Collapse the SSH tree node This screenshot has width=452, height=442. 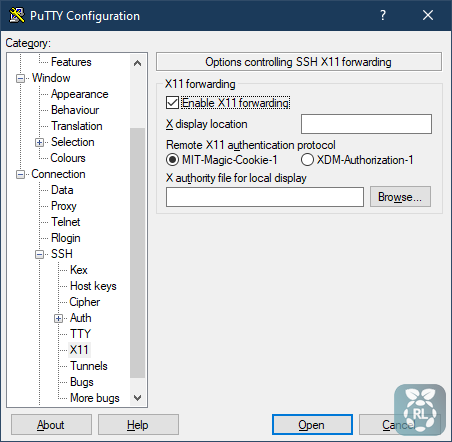[x=39, y=255]
